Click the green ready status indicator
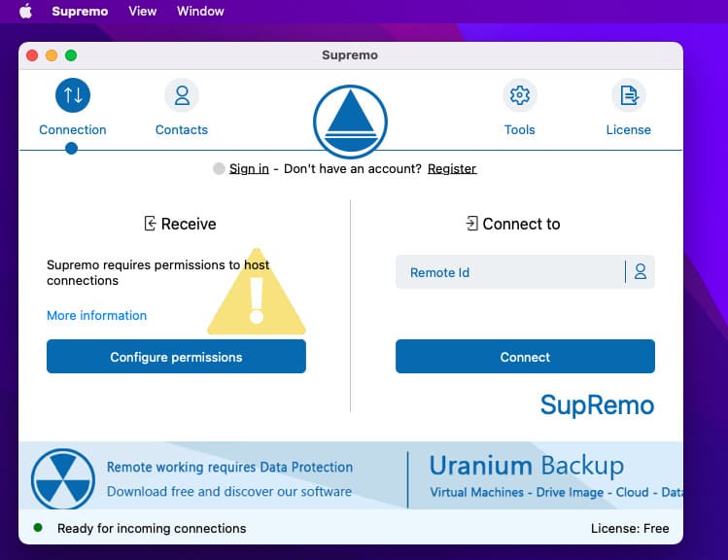This screenshot has width=728, height=560. (x=38, y=528)
